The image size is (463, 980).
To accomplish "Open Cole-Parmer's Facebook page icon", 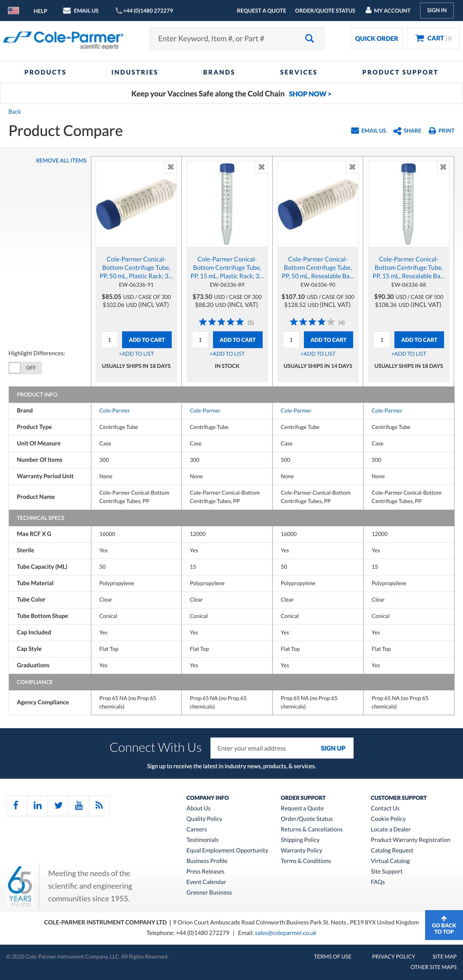I will pyautogui.click(x=16, y=805).
